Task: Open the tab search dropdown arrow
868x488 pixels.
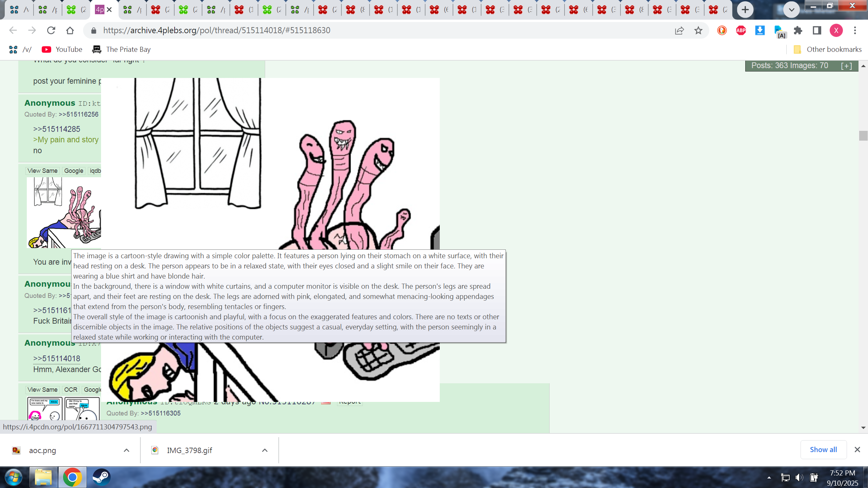Action: (x=791, y=9)
